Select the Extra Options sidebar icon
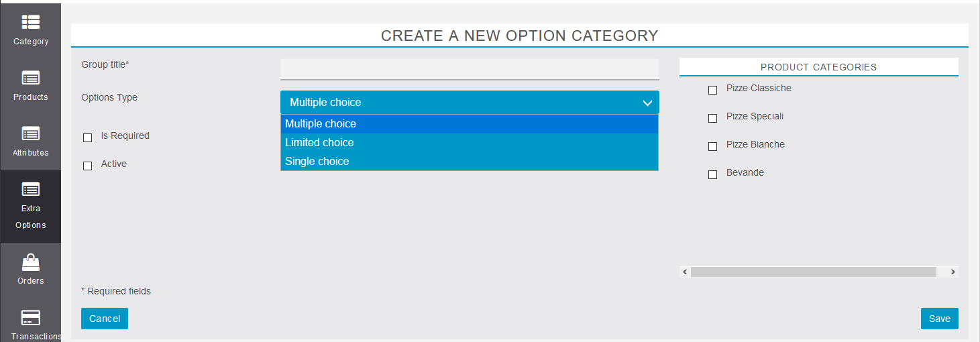This screenshot has height=342, width=980. tap(30, 189)
